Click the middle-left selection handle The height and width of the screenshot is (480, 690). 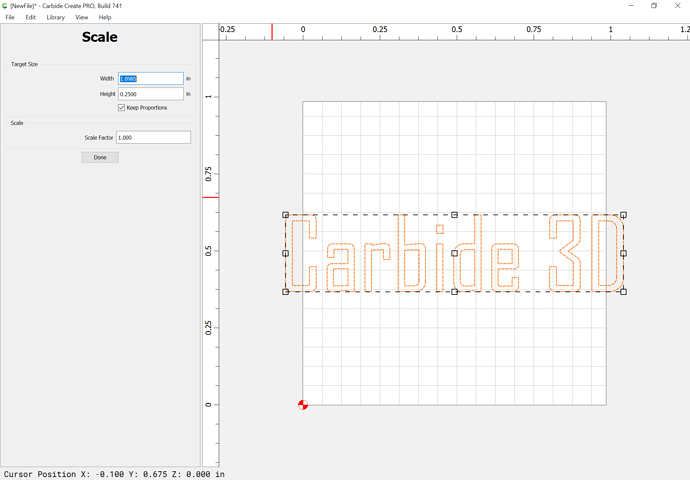click(286, 253)
